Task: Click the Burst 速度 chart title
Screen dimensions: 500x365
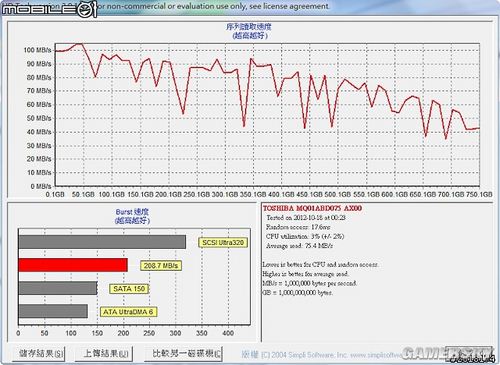Action: click(132, 212)
